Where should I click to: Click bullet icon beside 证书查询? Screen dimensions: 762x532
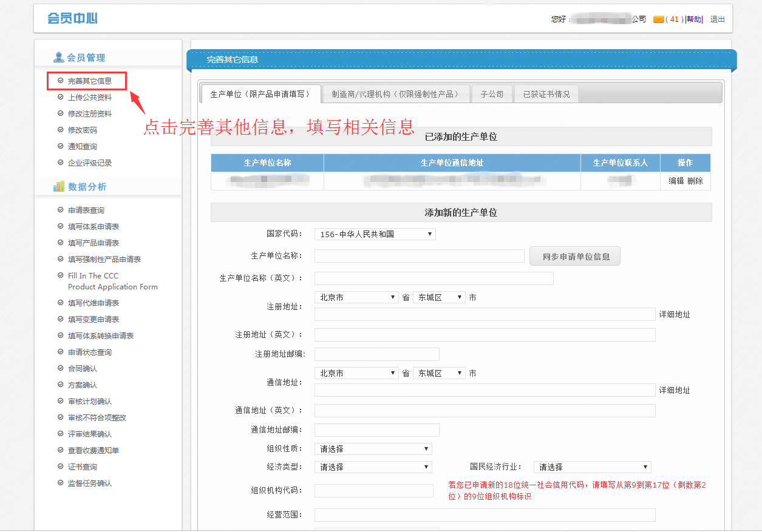60,466
